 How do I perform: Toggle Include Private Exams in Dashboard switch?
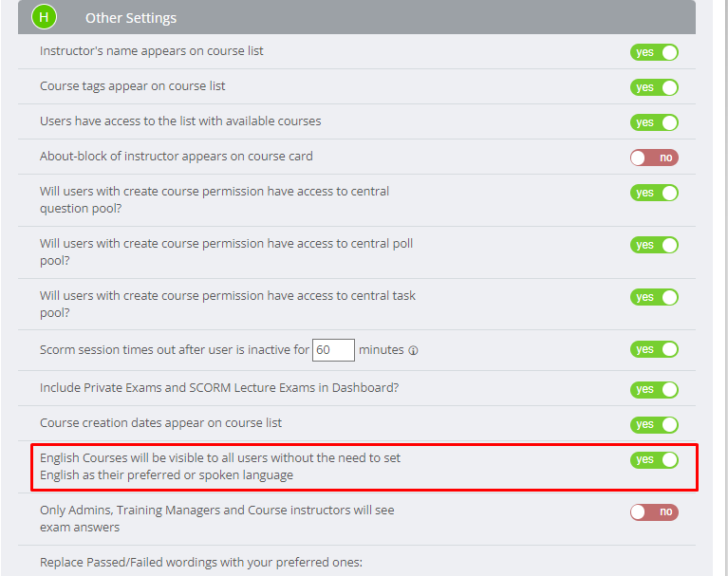654,389
